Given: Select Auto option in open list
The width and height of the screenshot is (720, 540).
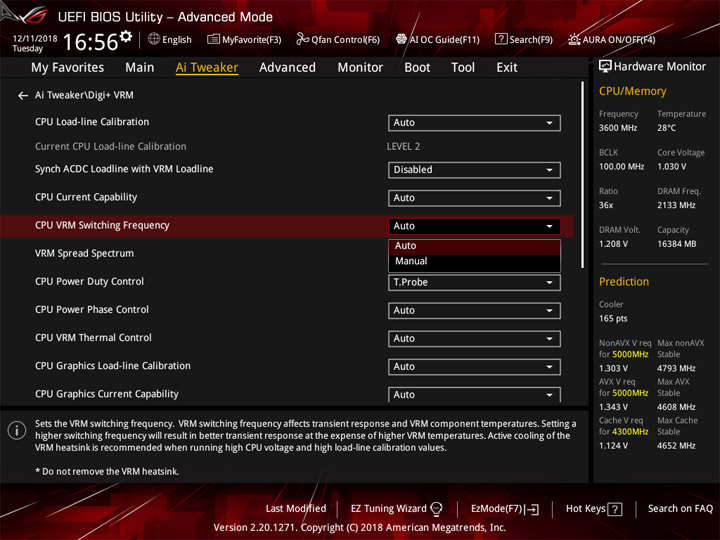Looking at the screenshot, I should (x=474, y=246).
